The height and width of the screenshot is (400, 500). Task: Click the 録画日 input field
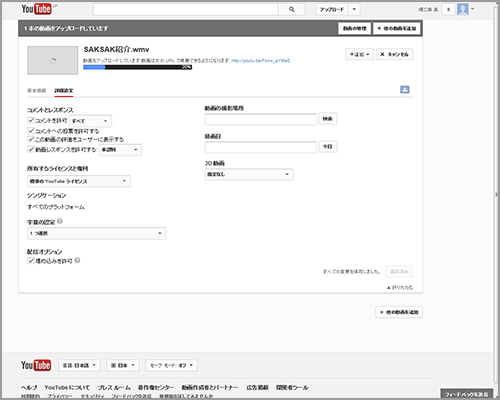tap(261, 147)
